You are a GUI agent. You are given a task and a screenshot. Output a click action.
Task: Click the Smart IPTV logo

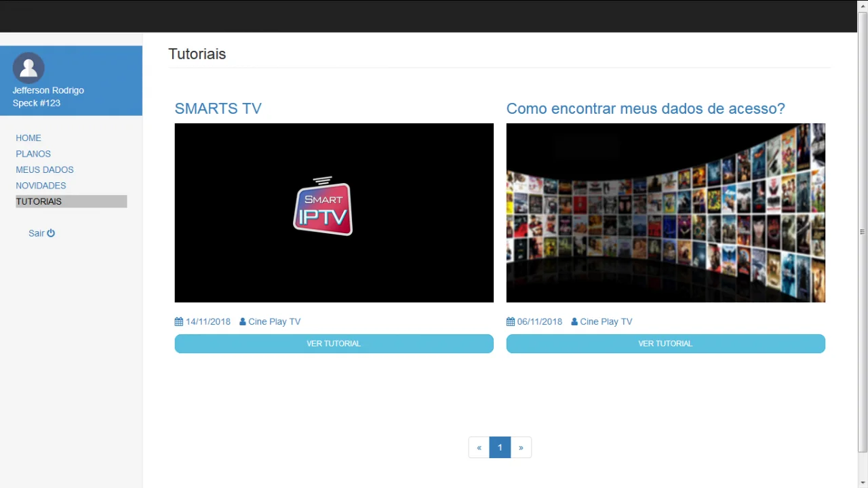click(x=323, y=207)
